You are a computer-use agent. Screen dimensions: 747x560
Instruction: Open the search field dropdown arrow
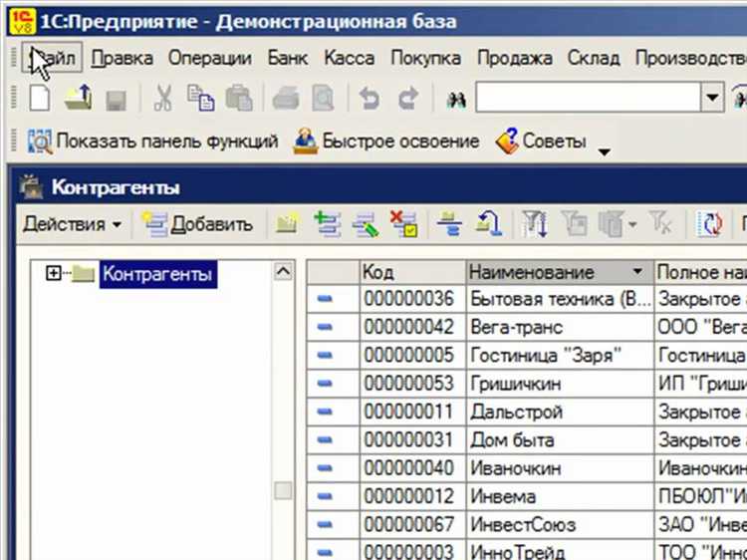712,98
